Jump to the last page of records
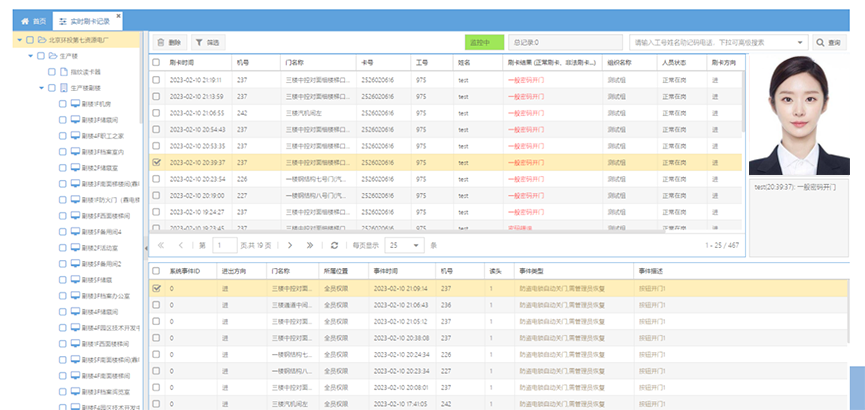The height and width of the screenshot is (410, 865). (309, 245)
